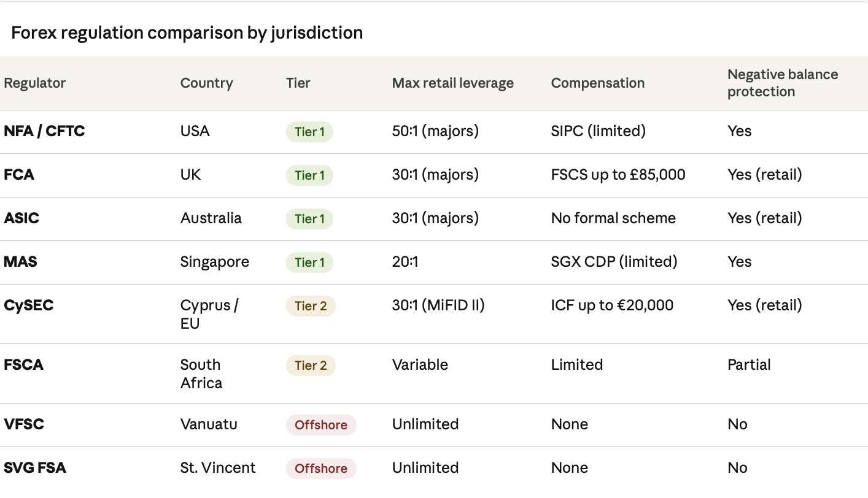Select the Max retail leverage column header

[453, 83]
